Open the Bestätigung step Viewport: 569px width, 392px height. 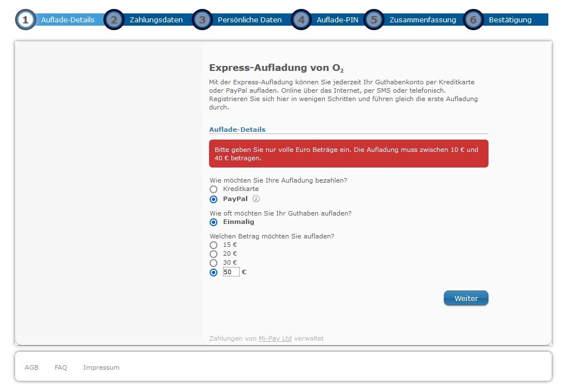tap(510, 20)
